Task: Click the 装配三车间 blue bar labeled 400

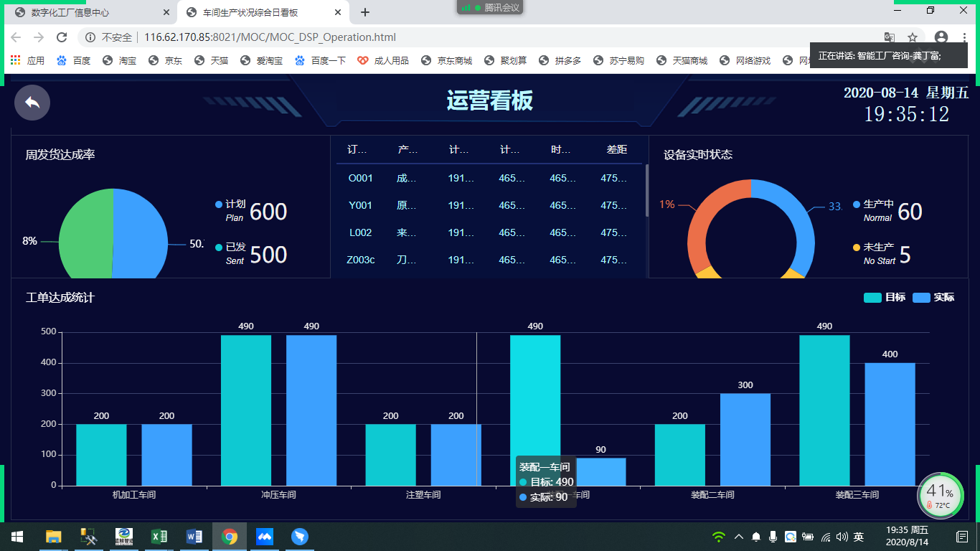Action: 890,424
